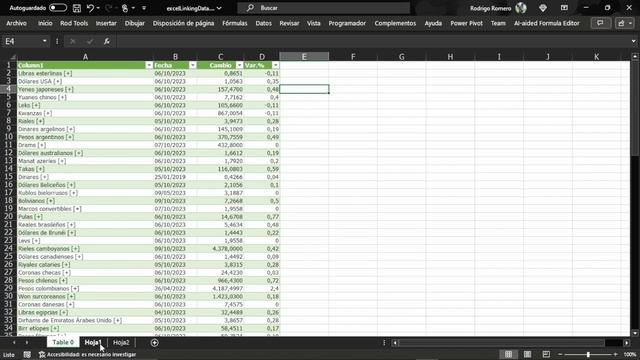
Task: Expand the formula bar chevron
Action: click(x=633, y=41)
